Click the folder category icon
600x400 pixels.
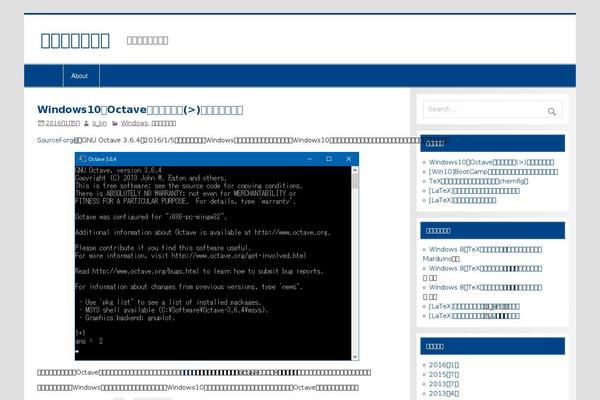115,123
